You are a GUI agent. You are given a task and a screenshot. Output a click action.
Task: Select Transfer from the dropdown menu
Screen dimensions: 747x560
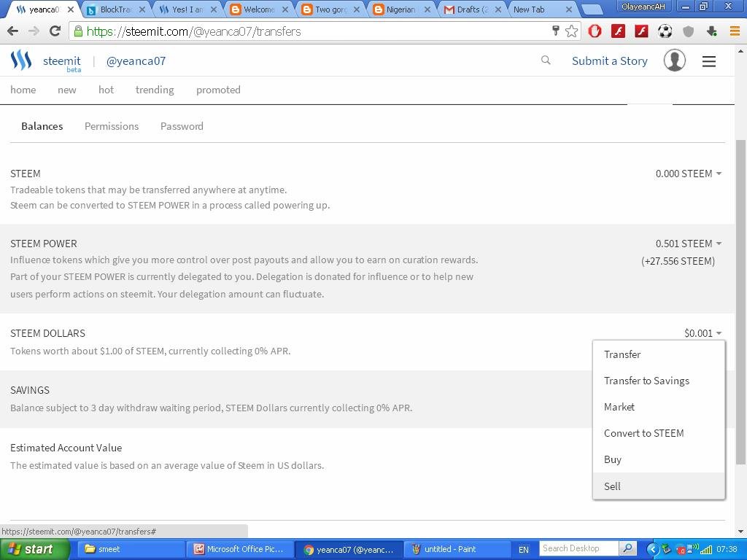[659, 354]
